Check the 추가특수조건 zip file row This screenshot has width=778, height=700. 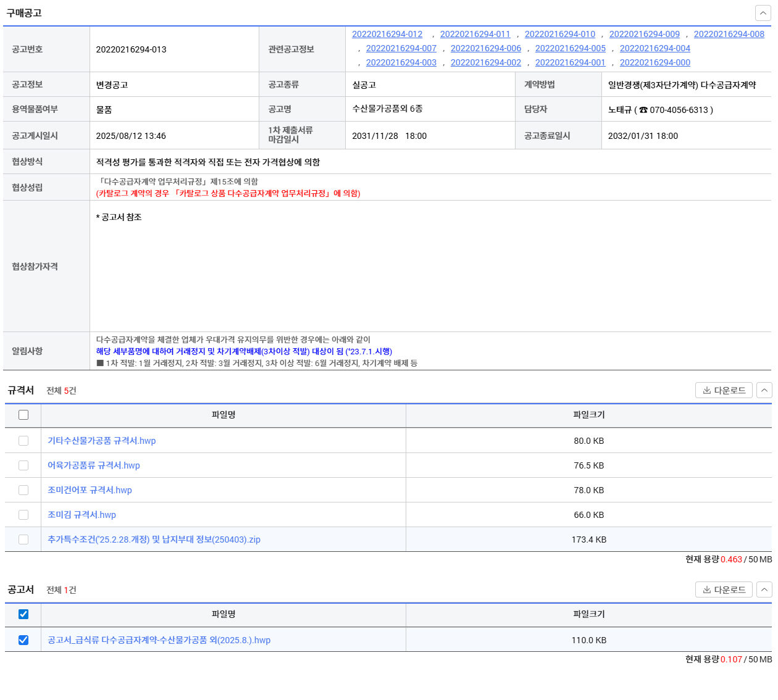pos(23,540)
